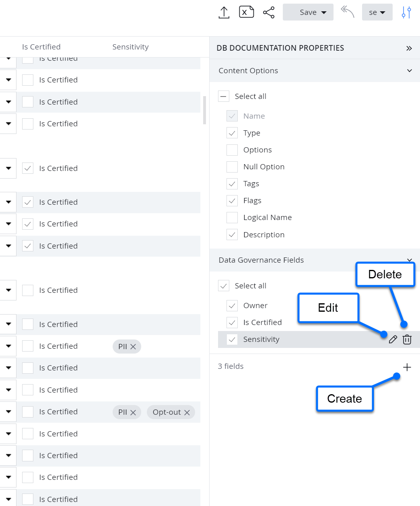Select the upload icon on the toolbar

pyautogui.click(x=224, y=12)
